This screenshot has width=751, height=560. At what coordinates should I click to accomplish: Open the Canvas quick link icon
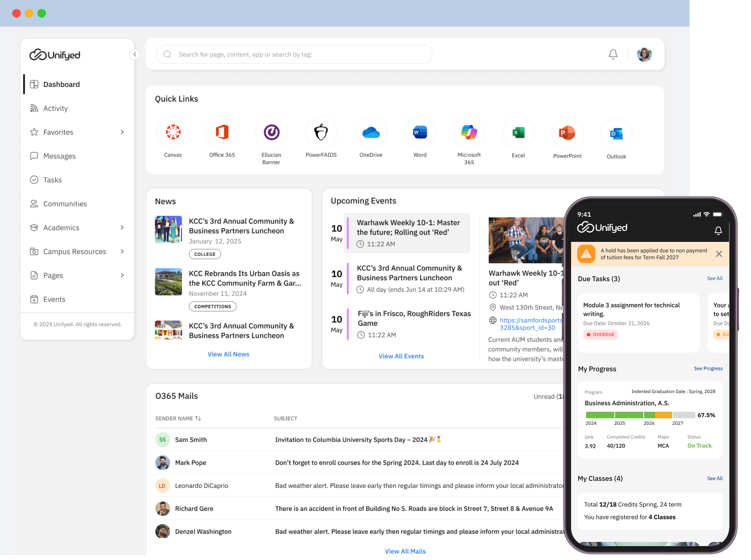click(x=173, y=133)
